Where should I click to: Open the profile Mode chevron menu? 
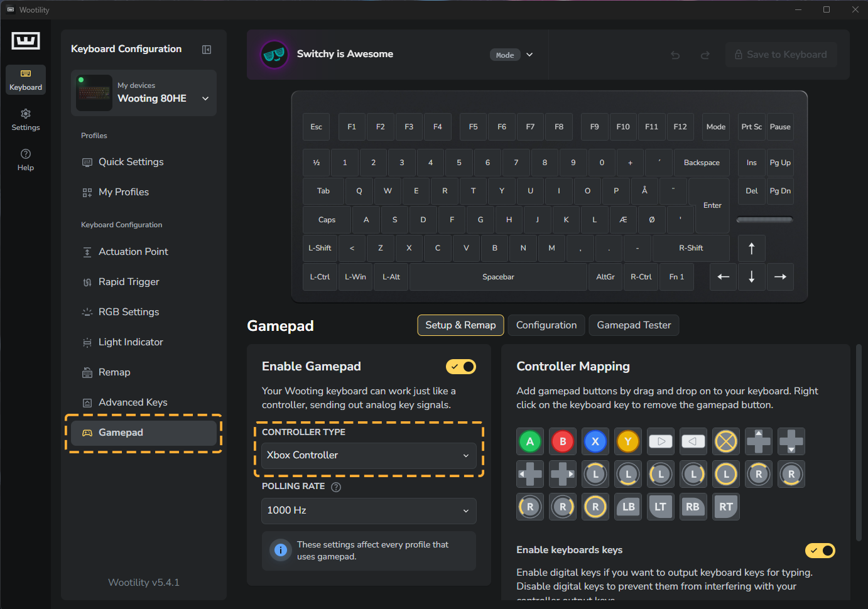click(x=529, y=55)
